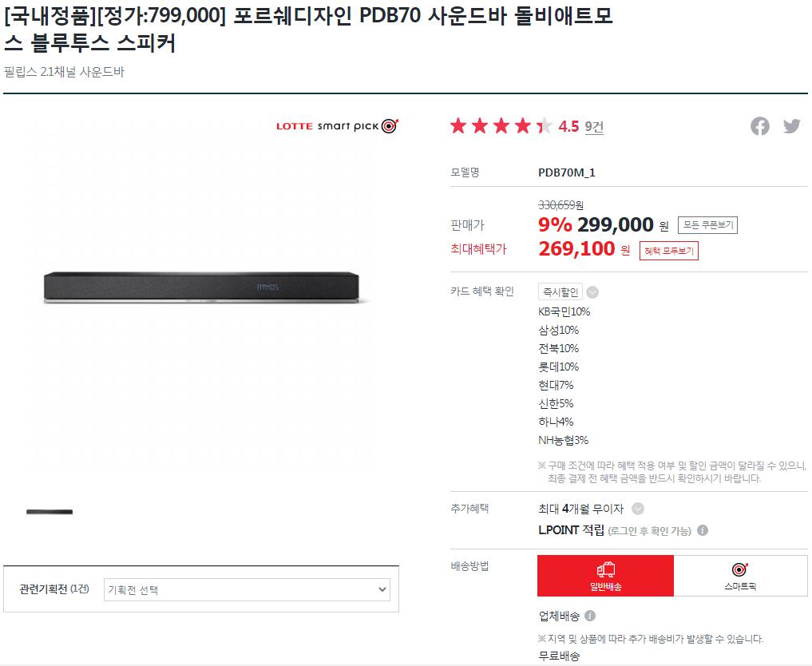This screenshot has height=666, width=812.
Task: Click the product title heading
Action: [x=308, y=28]
